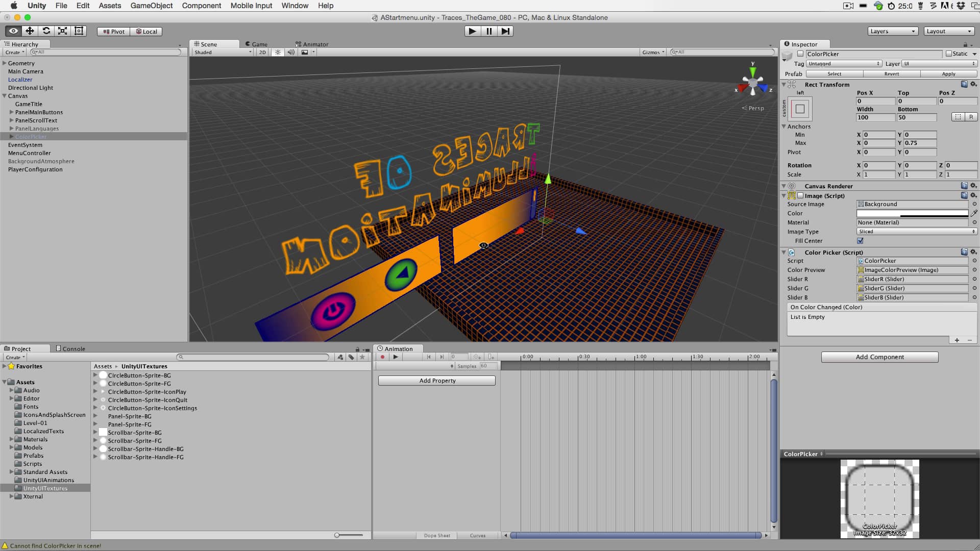
Task: Enable the Fill Center checkbox
Action: point(860,241)
